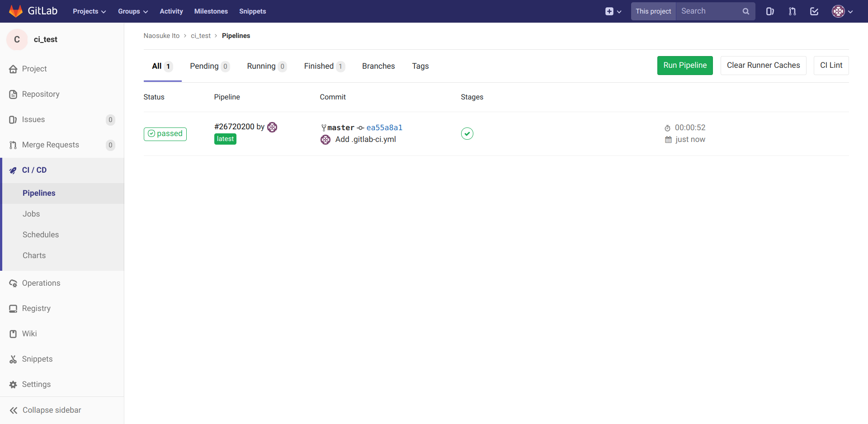Image resolution: width=868 pixels, height=424 pixels.
Task: Switch to the Branches tab
Action: pos(378,66)
